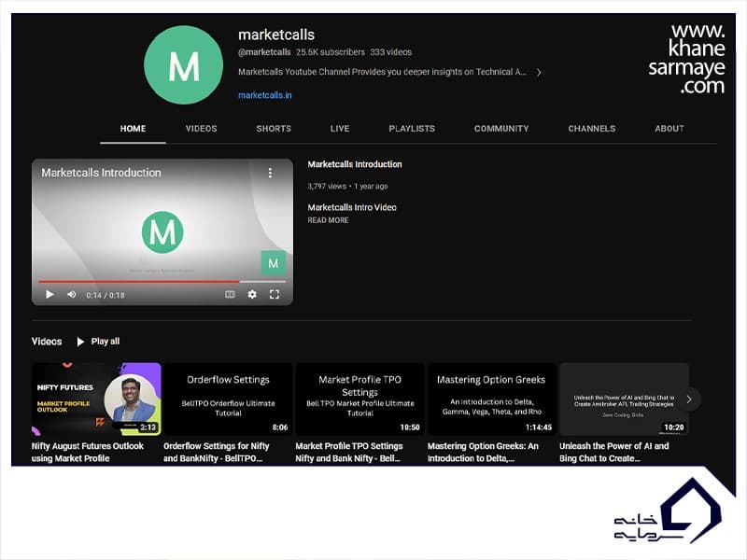Image resolution: width=747 pixels, height=560 pixels.
Task: Mute the video with the volume icon
Action: click(x=72, y=295)
